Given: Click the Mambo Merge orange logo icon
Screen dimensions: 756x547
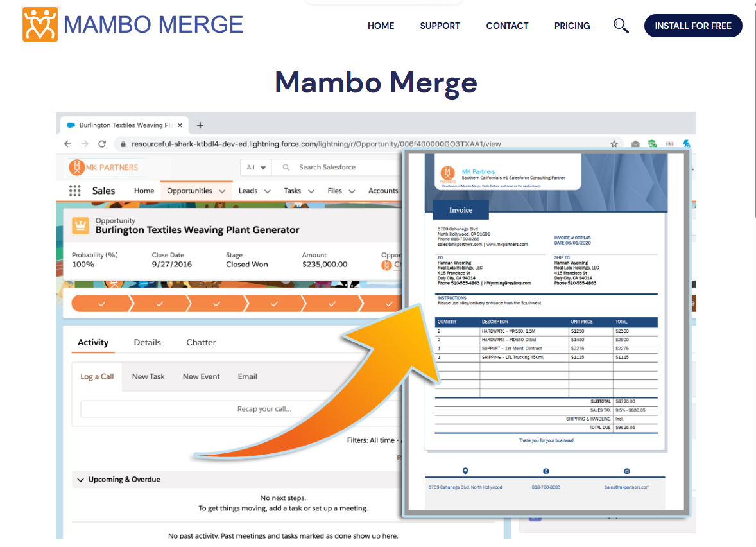Looking at the screenshot, I should click(x=40, y=24).
